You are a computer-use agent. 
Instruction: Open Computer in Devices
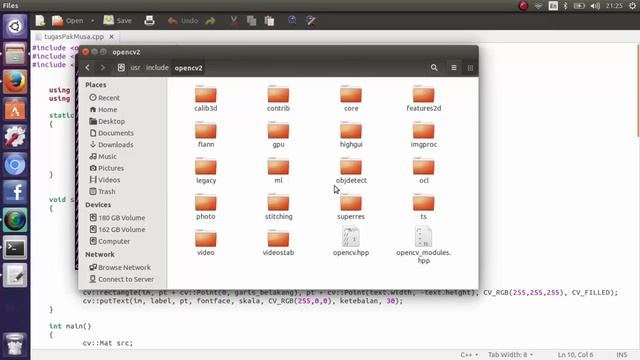click(109, 241)
